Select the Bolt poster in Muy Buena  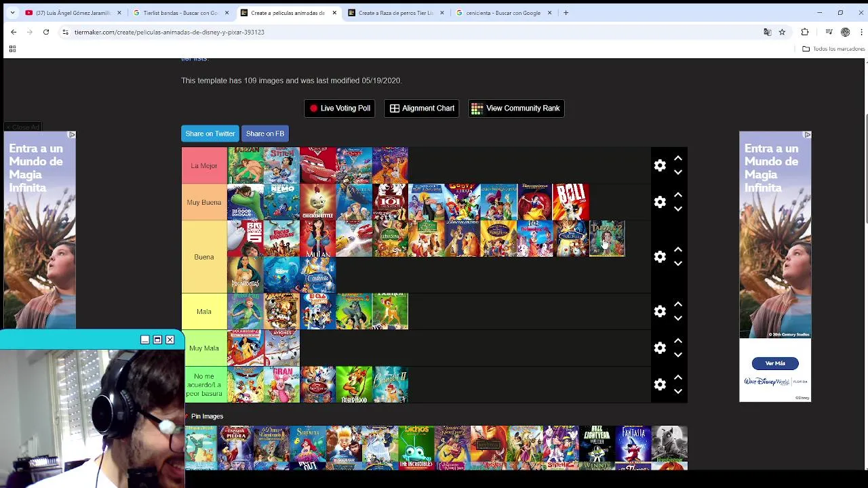[x=571, y=202]
